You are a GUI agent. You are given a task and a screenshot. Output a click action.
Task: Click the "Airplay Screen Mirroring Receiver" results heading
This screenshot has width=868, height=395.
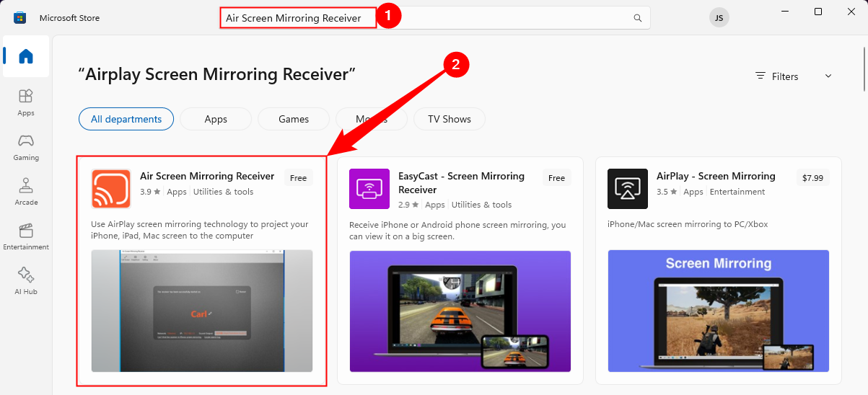pos(217,74)
